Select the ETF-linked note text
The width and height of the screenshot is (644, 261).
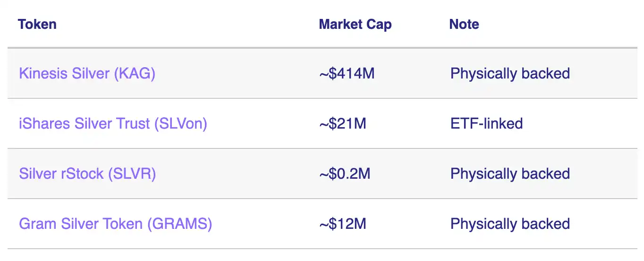point(486,124)
